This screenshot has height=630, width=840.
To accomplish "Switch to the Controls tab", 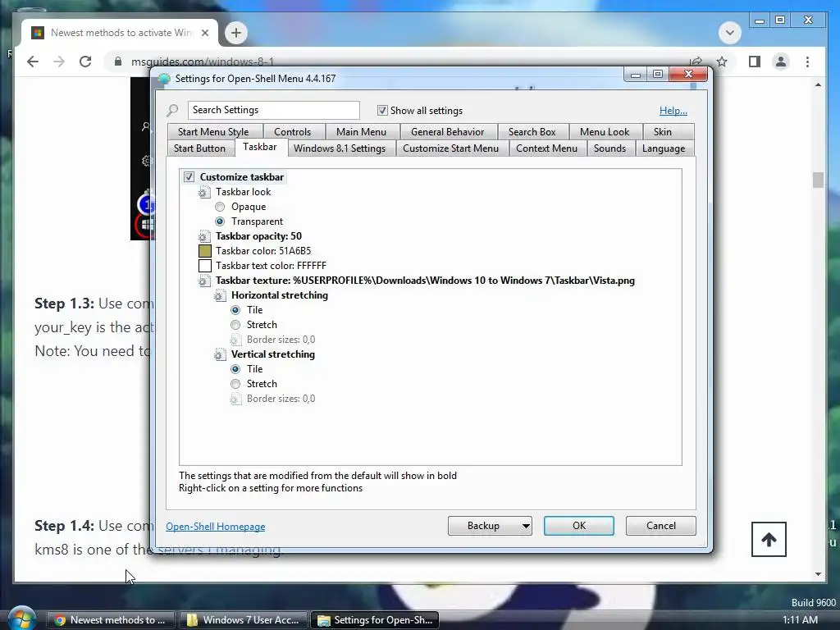I will (293, 132).
